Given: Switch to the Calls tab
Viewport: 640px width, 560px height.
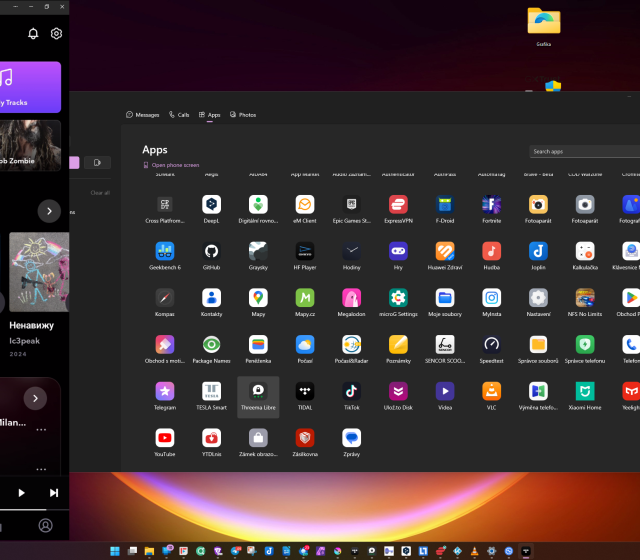Looking at the screenshot, I should pyautogui.click(x=179, y=115).
